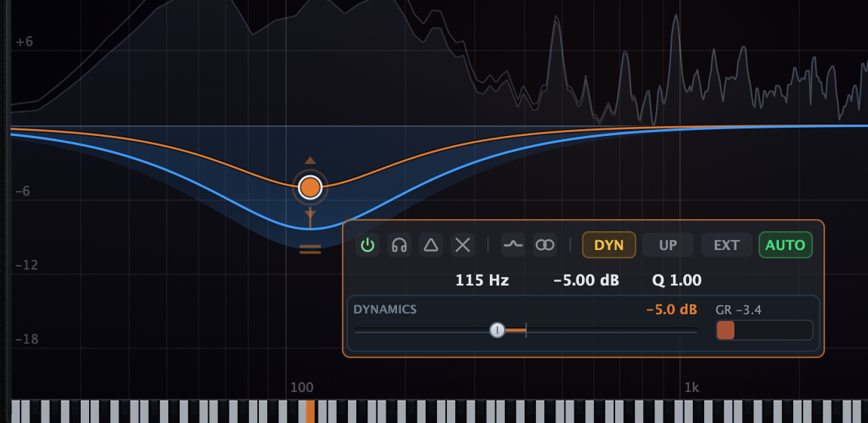Screen dimensions: 868x423
Task: Toggle the AUTO button
Action: (786, 245)
